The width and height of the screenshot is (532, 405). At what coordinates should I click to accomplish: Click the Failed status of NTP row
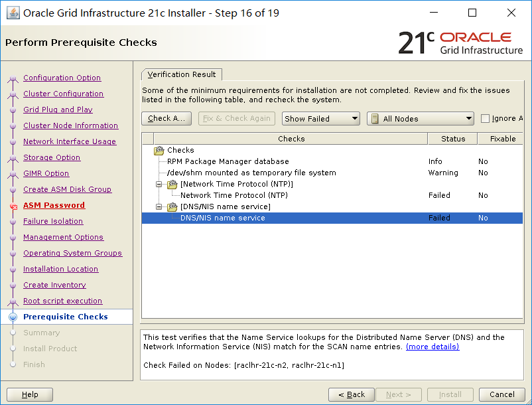pyautogui.click(x=439, y=195)
